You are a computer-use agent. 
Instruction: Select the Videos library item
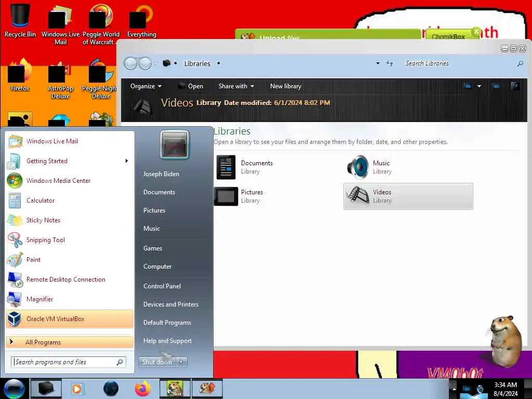tap(408, 196)
